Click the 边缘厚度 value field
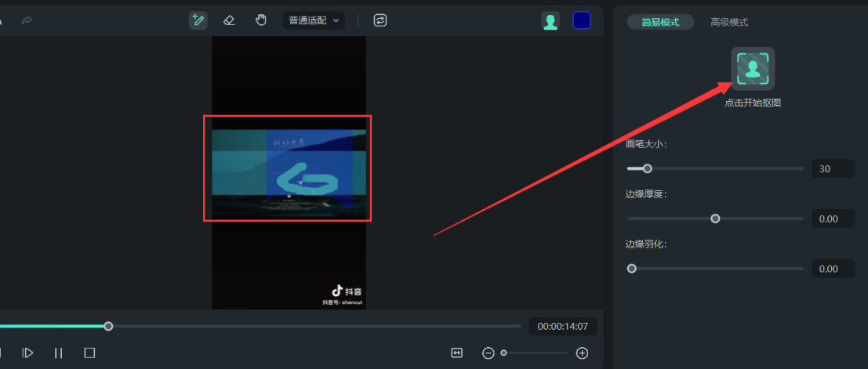The height and width of the screenshot is (369, 868). (x=833, y=219)
